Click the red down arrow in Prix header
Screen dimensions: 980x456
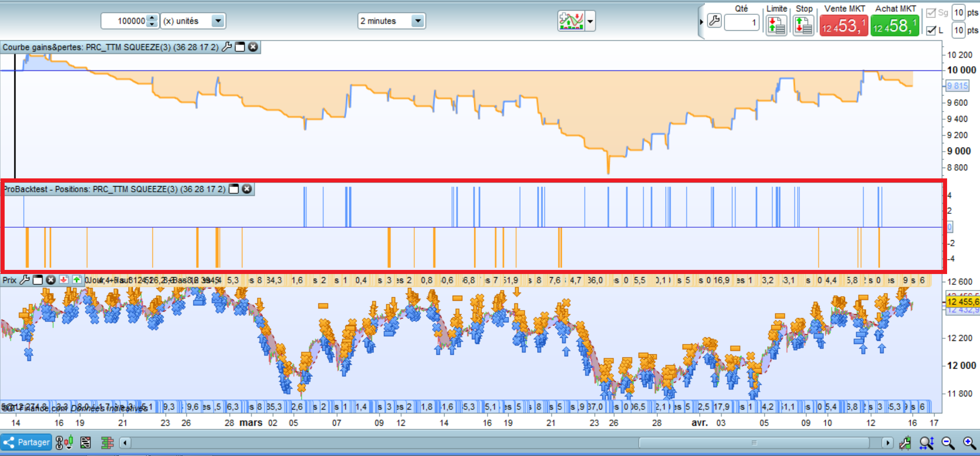click(x=64, y=280)
